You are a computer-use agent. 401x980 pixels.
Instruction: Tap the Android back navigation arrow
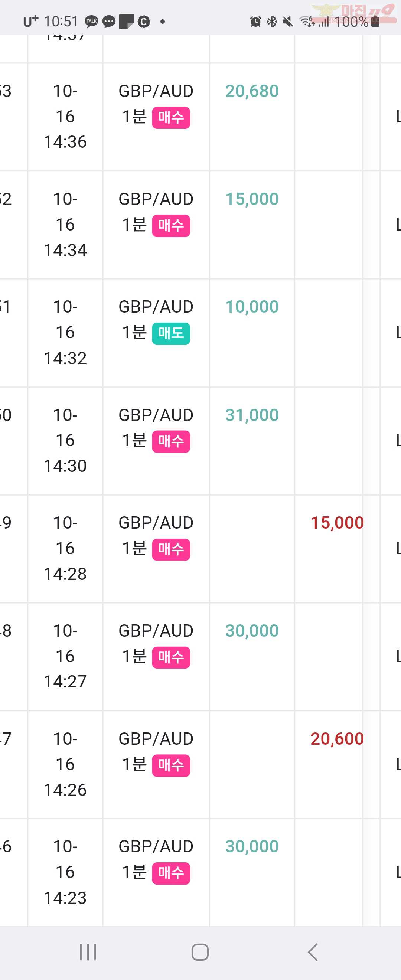point(313,952)
